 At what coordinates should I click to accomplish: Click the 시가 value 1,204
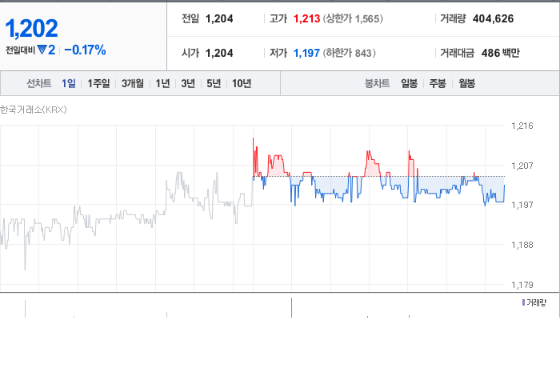point(219,53)
